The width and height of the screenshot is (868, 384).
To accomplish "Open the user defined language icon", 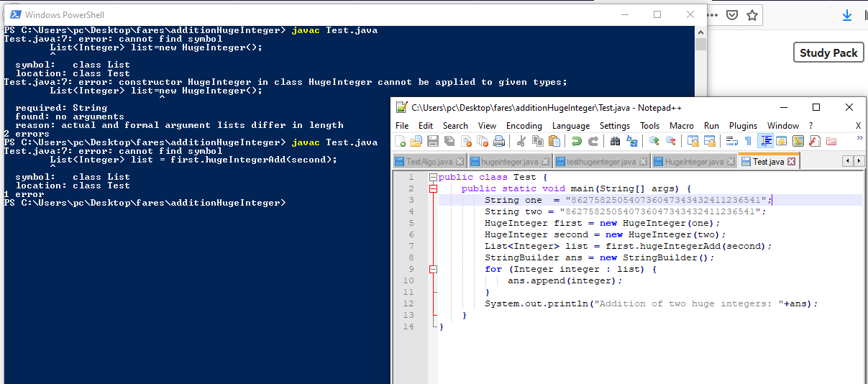I will click(x=781, y=141).
